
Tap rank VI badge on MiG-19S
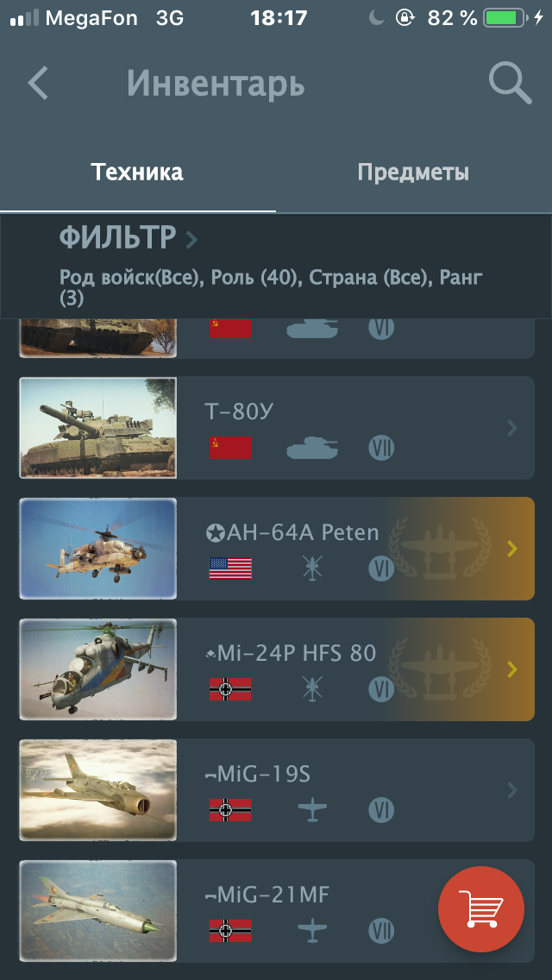pos(381,810)
